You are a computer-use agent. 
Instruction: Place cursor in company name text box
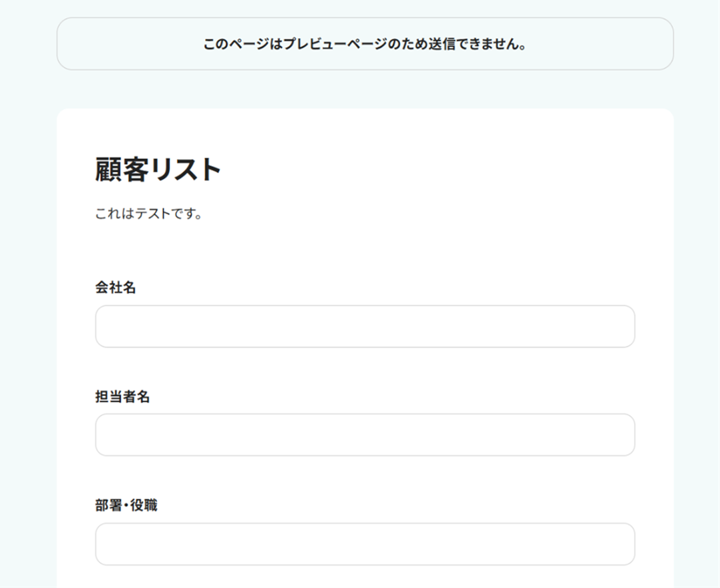click(x=365, y=326)
